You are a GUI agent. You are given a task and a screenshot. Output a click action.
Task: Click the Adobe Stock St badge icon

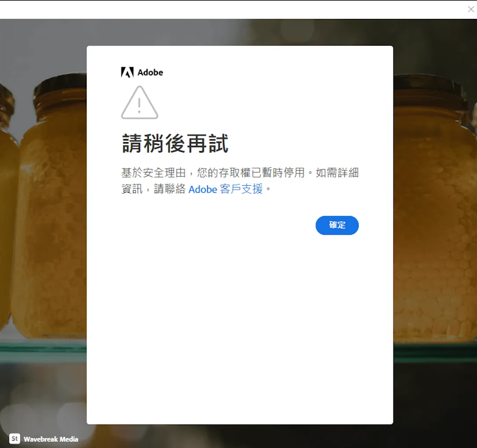tap(15, 439)
